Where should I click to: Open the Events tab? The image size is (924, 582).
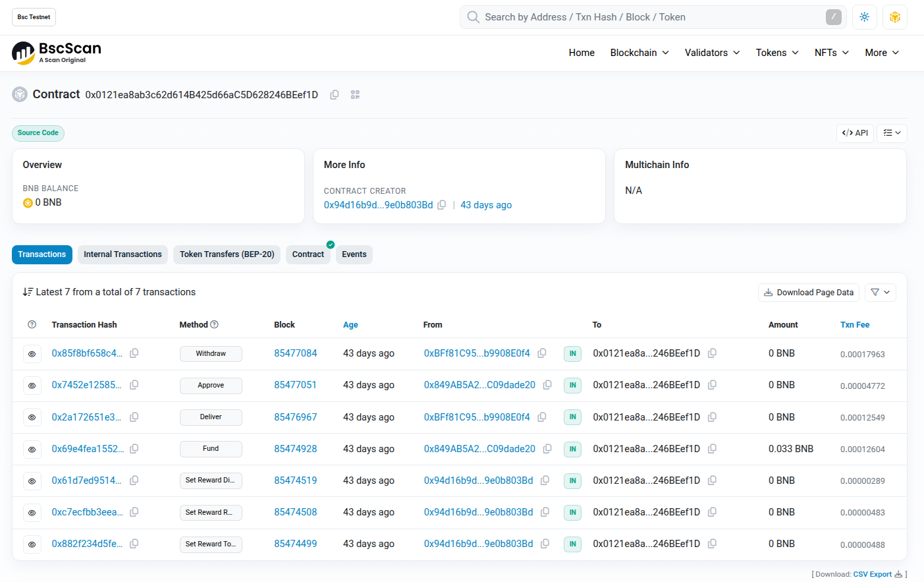354,254
